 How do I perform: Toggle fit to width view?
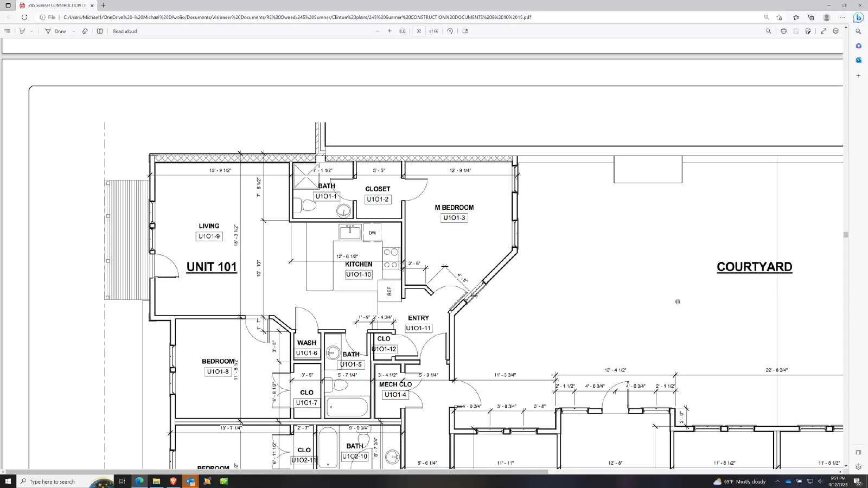coord(403,31)
